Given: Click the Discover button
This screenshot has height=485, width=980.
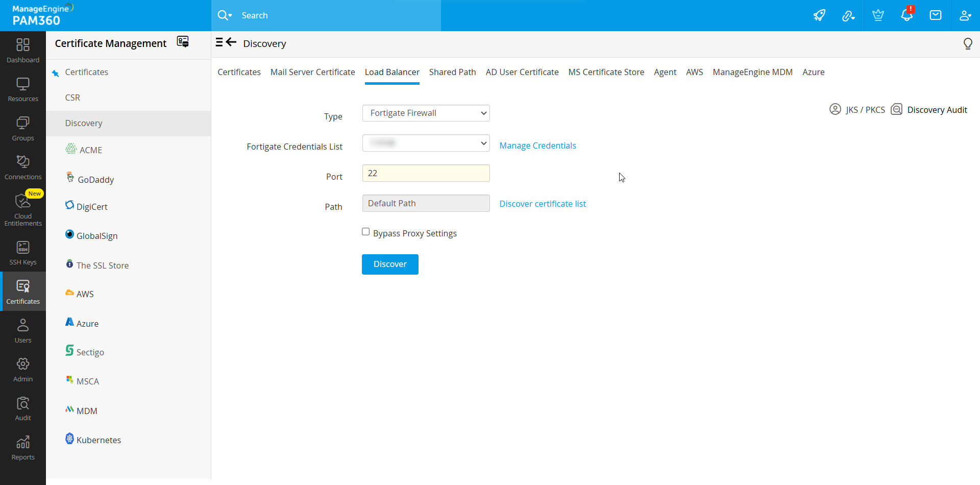Looking at the screenshot, I should 390,264.
